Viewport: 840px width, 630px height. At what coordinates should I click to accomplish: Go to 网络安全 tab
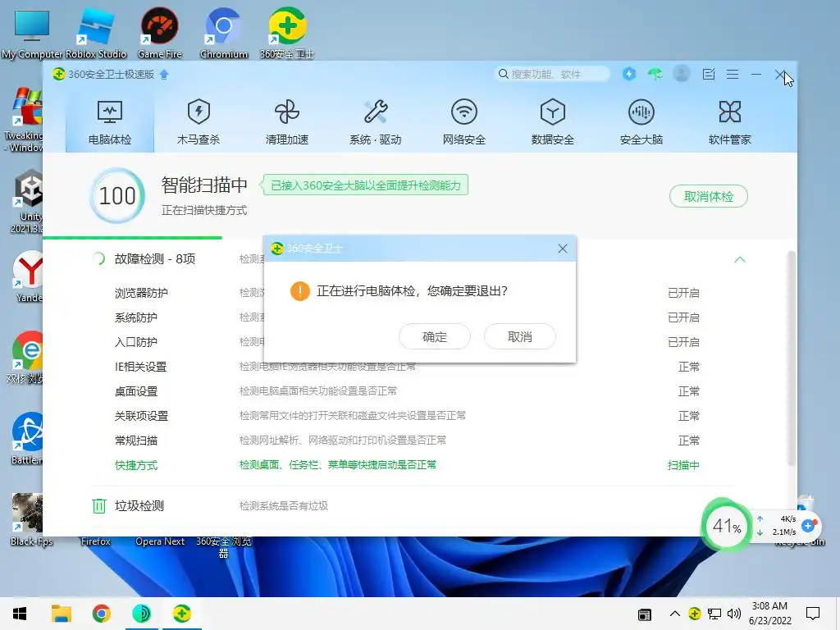[464, 122]
